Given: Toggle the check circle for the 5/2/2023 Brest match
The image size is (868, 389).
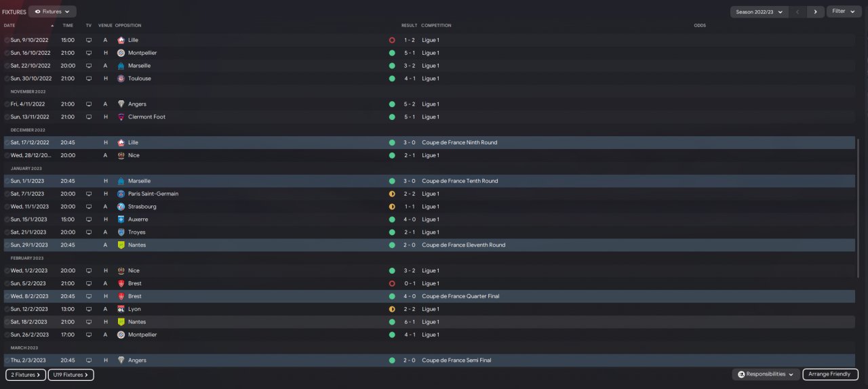Looking at the screenshot, I should click(x=7, y=283).
